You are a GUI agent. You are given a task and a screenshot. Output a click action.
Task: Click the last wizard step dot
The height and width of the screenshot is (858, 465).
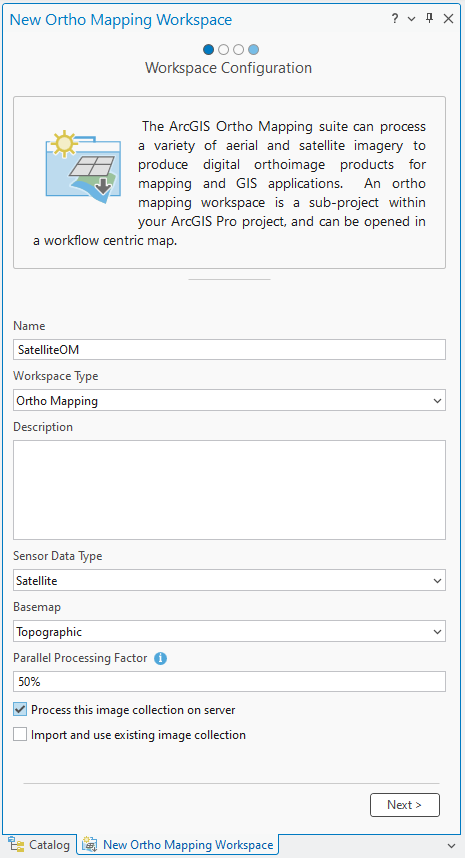pos(253,50)
